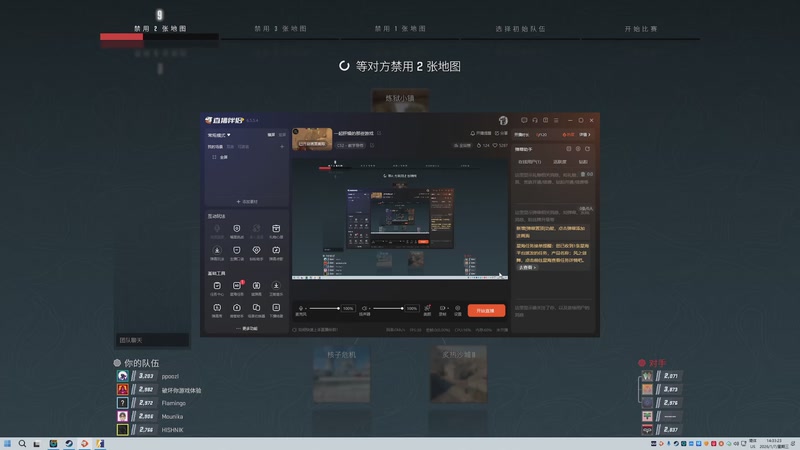Click the refresh icon in 弹幕助手 header
The image size is (800, 450).
[587, 149]
